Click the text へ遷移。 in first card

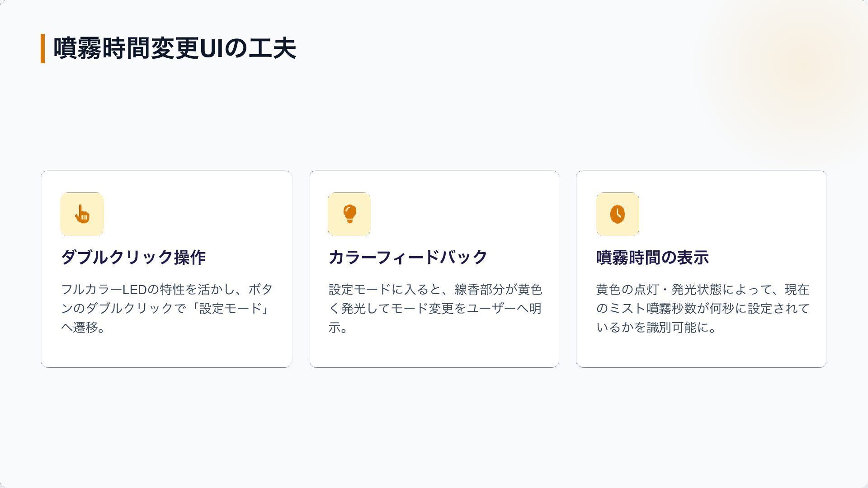pyautogui.click(x=84, y=327)
